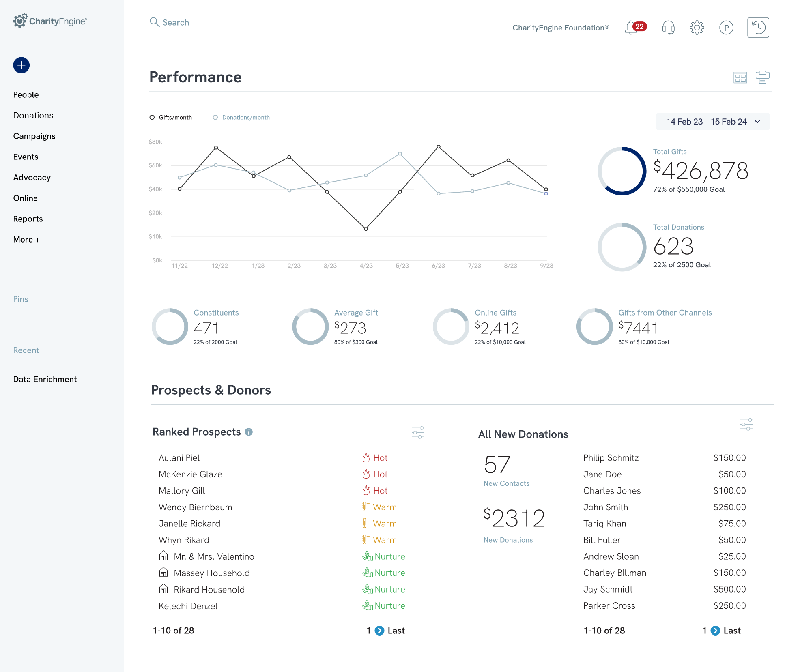This screenshot has height=672, width=785.
Task: Click the Ranked Prospects info icon
Action: 249,432
